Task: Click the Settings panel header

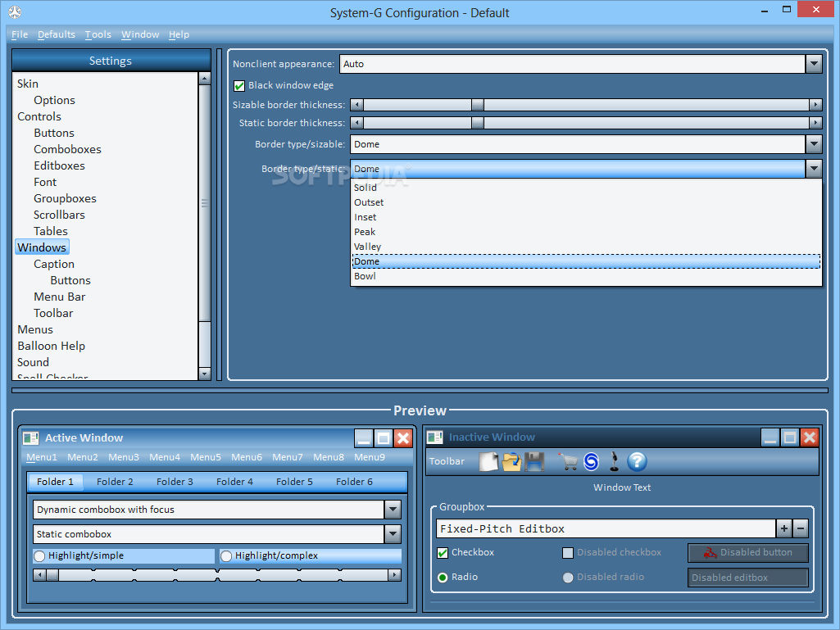Action: pos(111,61)
